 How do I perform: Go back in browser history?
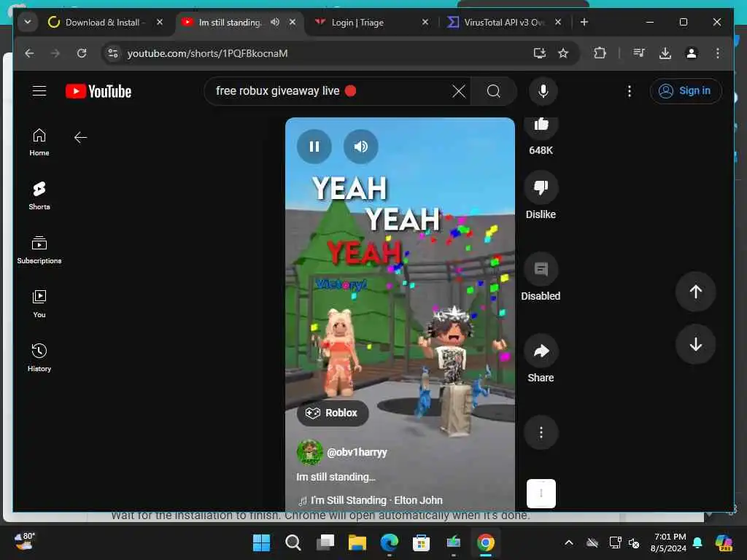(x=29, y=53)
